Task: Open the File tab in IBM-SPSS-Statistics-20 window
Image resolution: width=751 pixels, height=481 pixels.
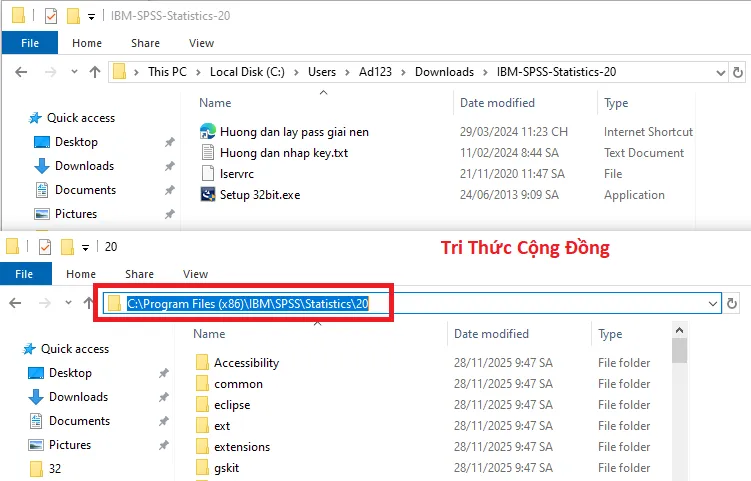Action: point(30,43)
